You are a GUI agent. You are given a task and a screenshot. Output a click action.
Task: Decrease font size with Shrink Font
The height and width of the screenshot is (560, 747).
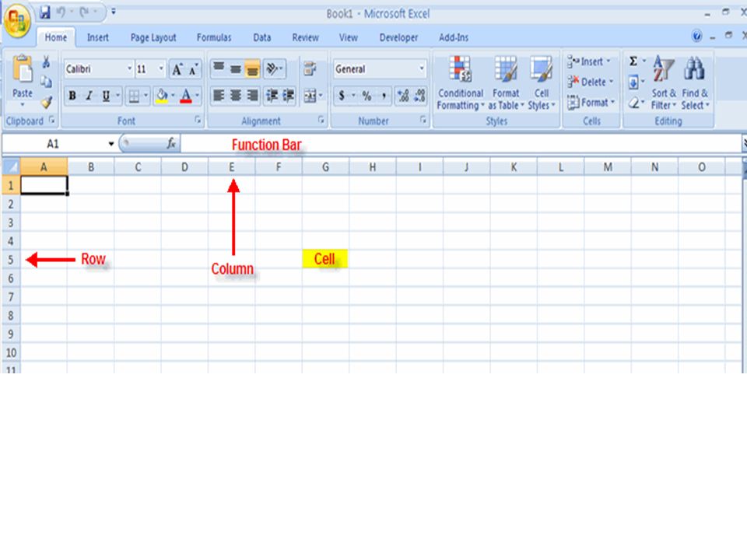[193, 69]
